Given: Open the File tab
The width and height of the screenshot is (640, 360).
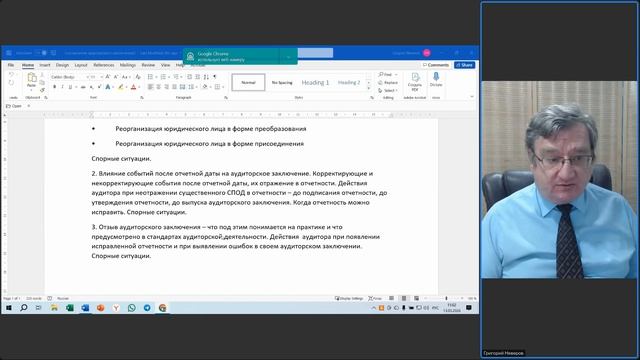Looking at the screenshot, I should pos(11,65).
